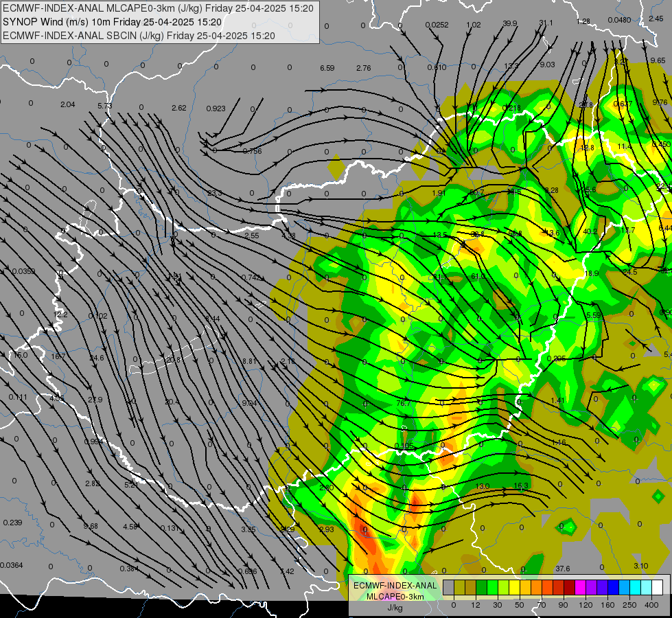Screen dimensions: 672x618
Task: Click the map value 2.76
Action: pyautogui.click(x=363, y=68)
